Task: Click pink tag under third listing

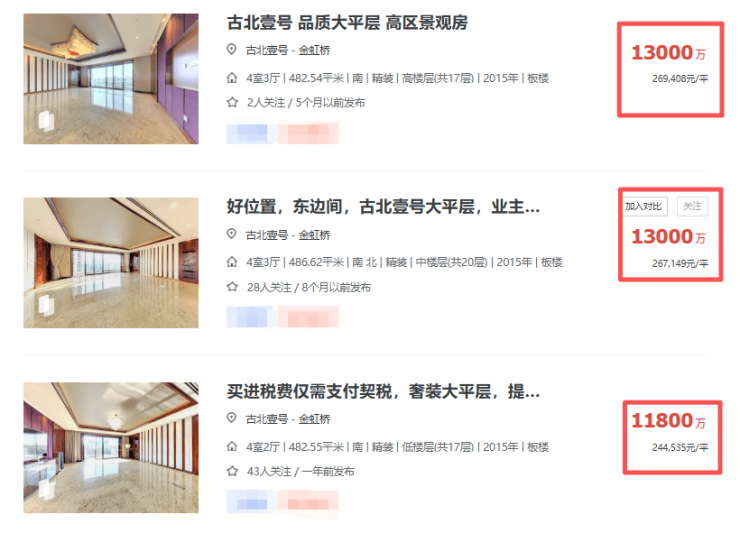Action: click(309, 501)
